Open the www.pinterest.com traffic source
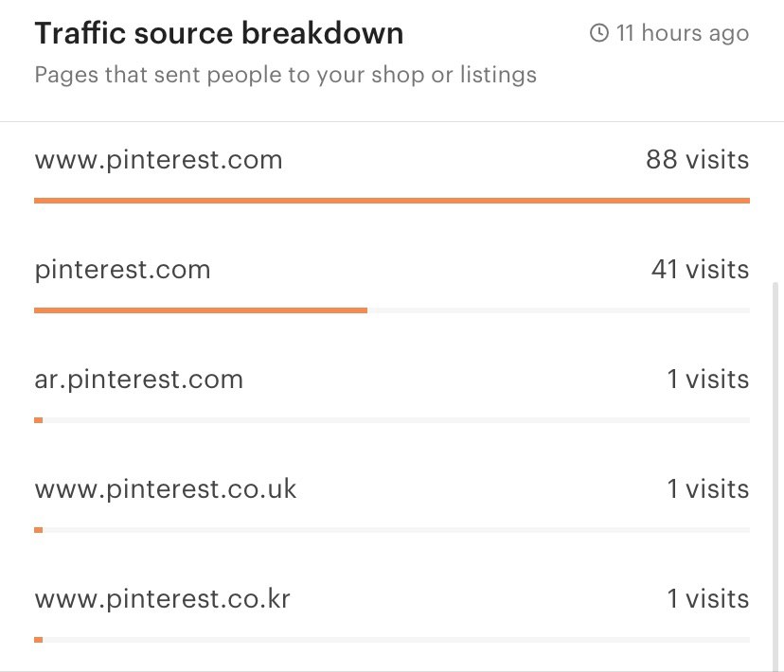 click(x=158, y=160)
